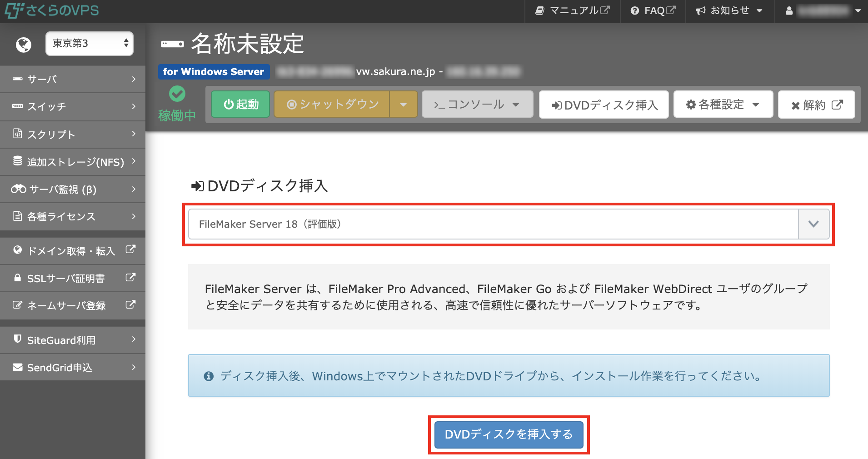The width and height of the screenshot is (868, 459).
Task: Click the info icon in the blue notice
Action: pyautogui.click(x=209, y=376)
